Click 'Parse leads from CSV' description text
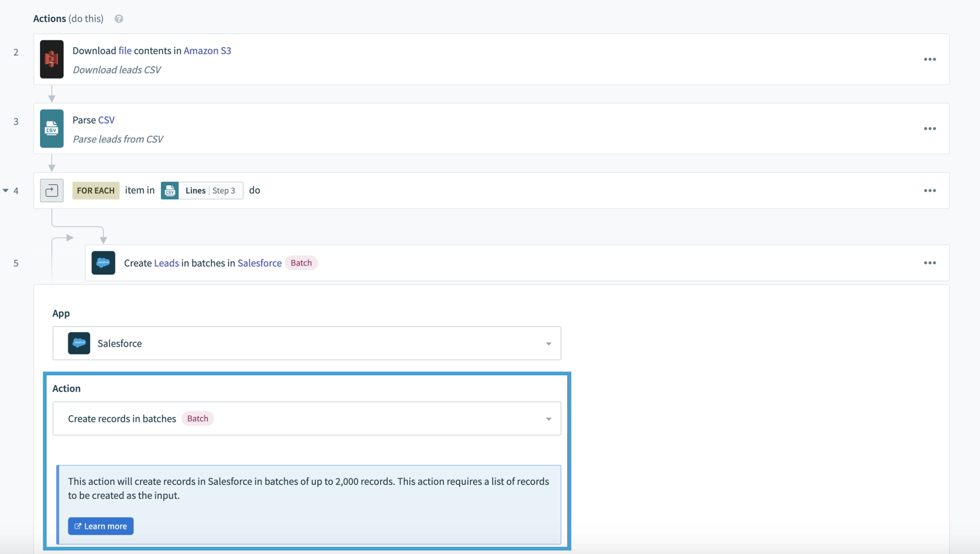This screenshot has height=554, width=980. (118, 139)
